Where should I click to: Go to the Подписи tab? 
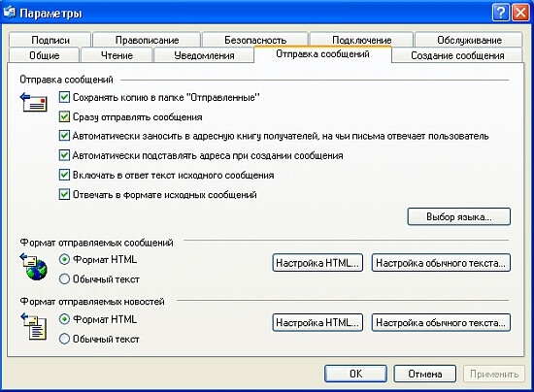tap(50, 40)
